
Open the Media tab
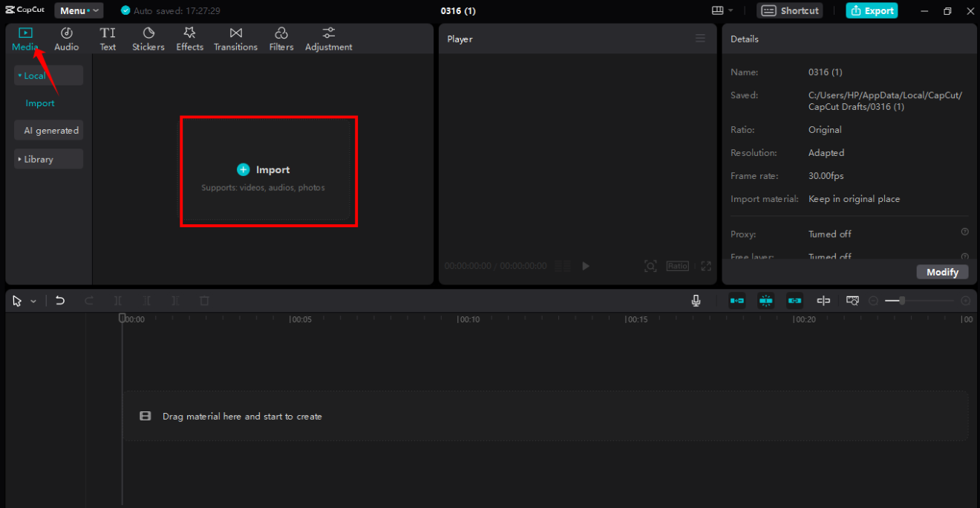(25, 39)
